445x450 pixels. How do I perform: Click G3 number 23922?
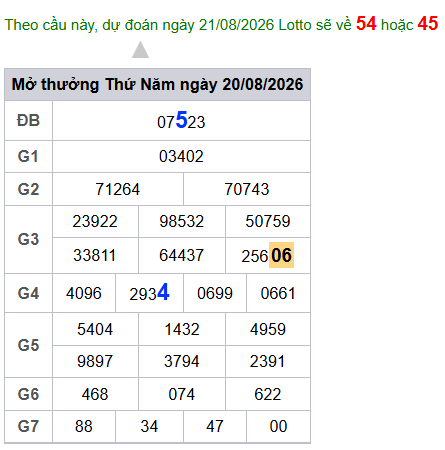pos(95,221)
